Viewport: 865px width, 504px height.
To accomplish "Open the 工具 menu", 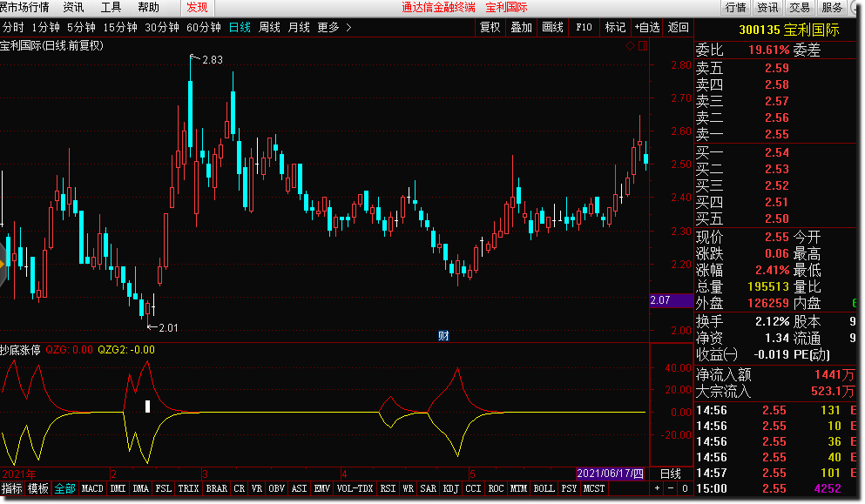I will click(x=111, y=8).
